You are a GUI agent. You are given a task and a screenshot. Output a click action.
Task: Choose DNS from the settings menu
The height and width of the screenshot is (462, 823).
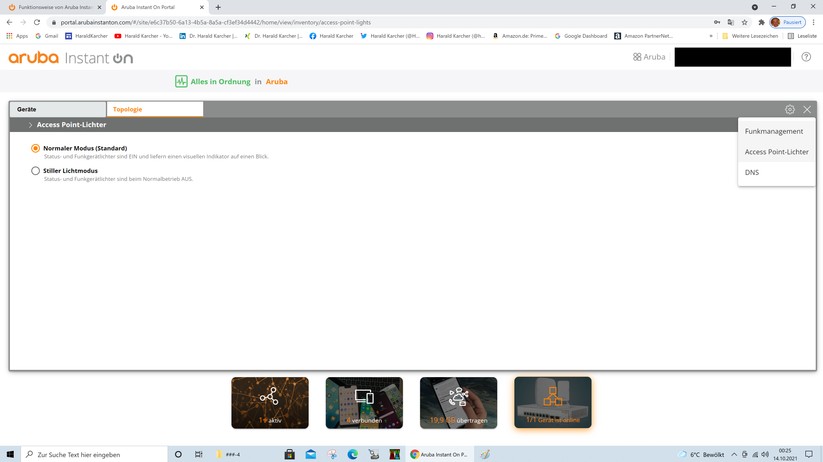pyautogui.click(x=752, y=172)
